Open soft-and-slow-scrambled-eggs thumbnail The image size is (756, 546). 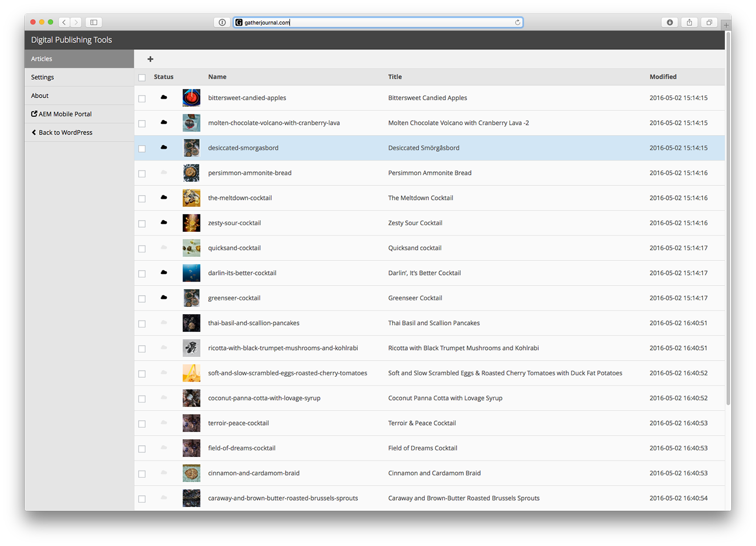point(192,373)
